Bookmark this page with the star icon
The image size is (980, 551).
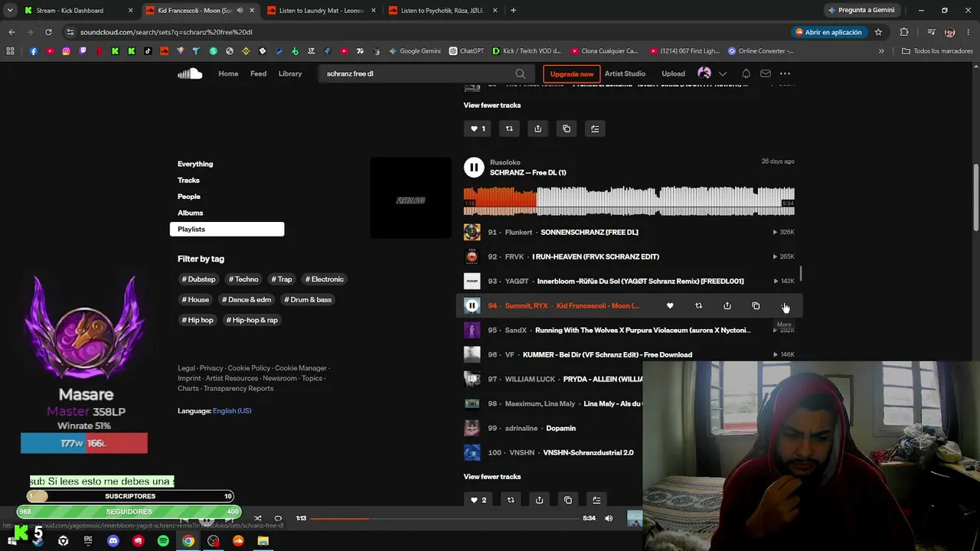878,32
